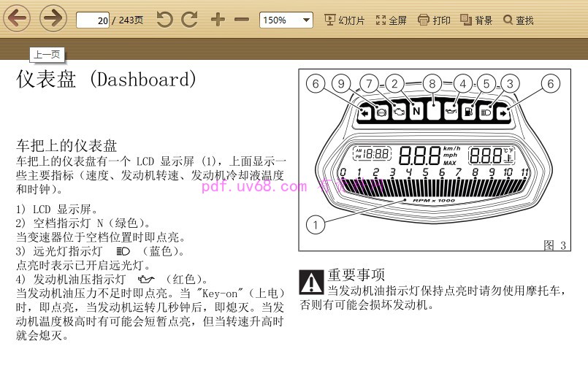The height and width of the screenshot is (368, 588).
Task: Print the document (打印)
Action: click(434, 20)
